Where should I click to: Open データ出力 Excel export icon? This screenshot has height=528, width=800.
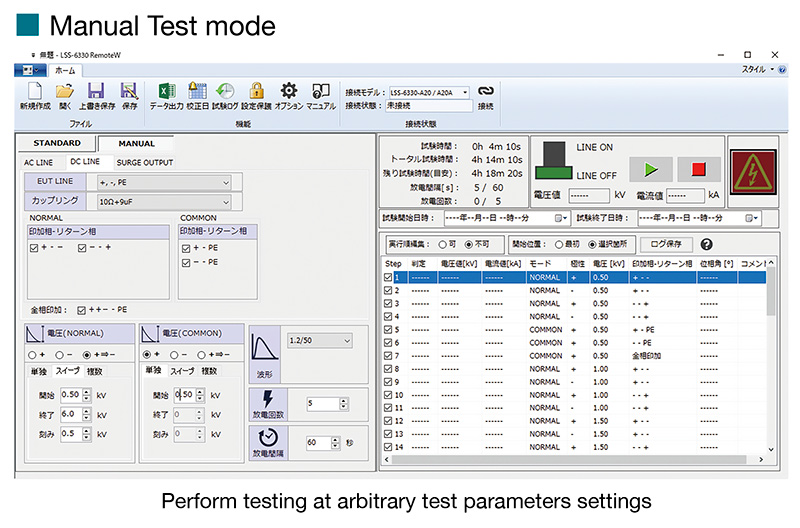click(167, 91)
